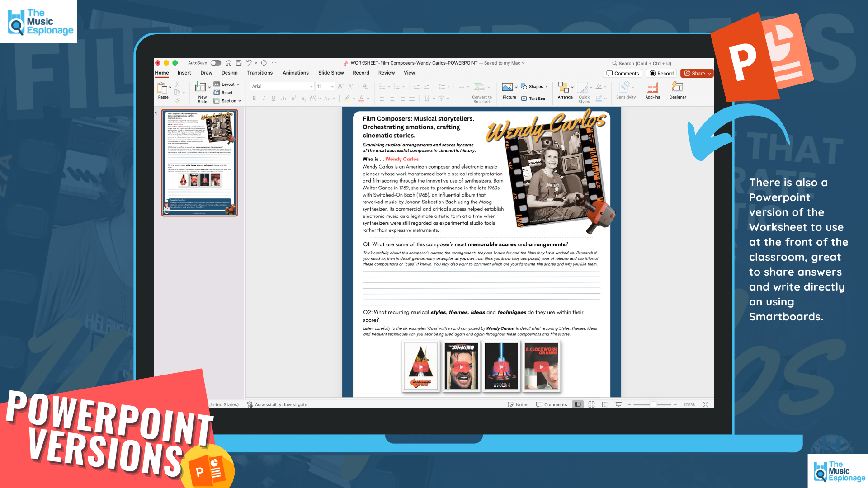Click the Paste clipboard icon
868x488 pixels.
[162, 88]
